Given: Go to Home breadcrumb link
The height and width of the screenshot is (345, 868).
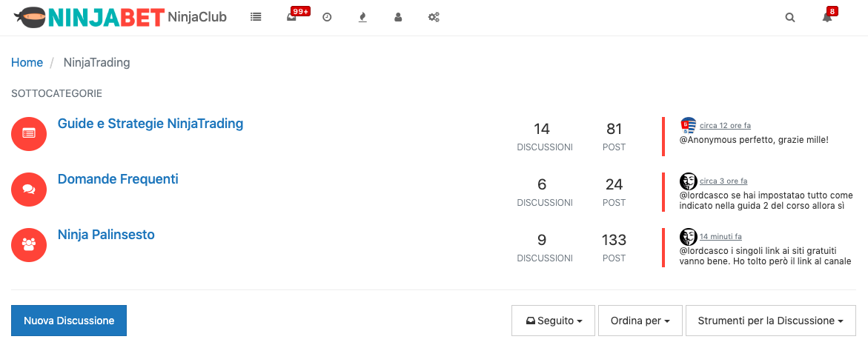Looking at the screenshot, I should 27,62.
